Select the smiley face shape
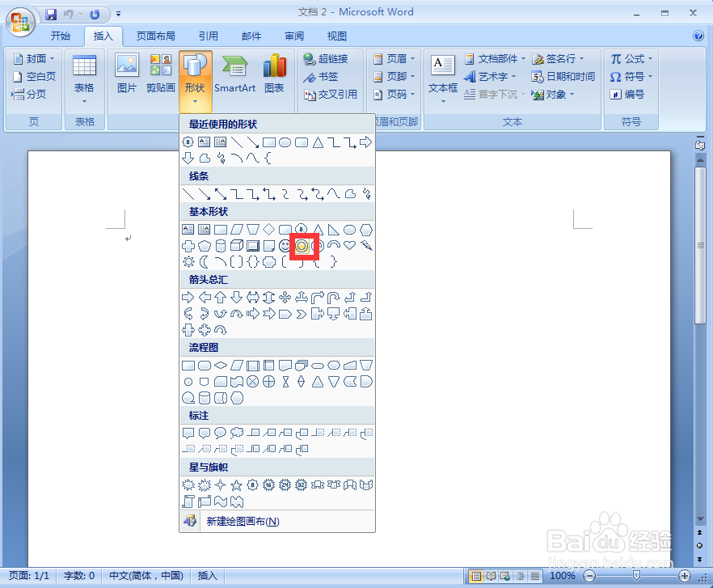713x588 pixels. [x=285, y=246]
